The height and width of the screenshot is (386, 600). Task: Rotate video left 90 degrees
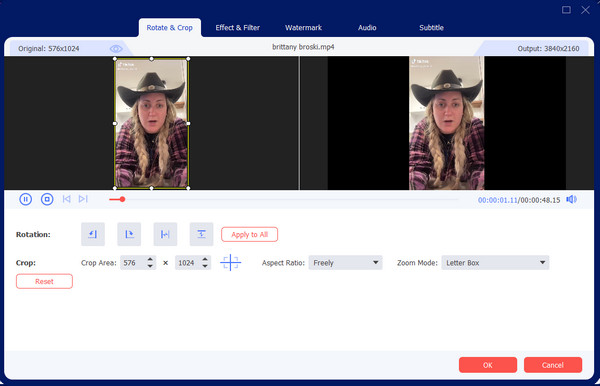[x=93, y=234]
